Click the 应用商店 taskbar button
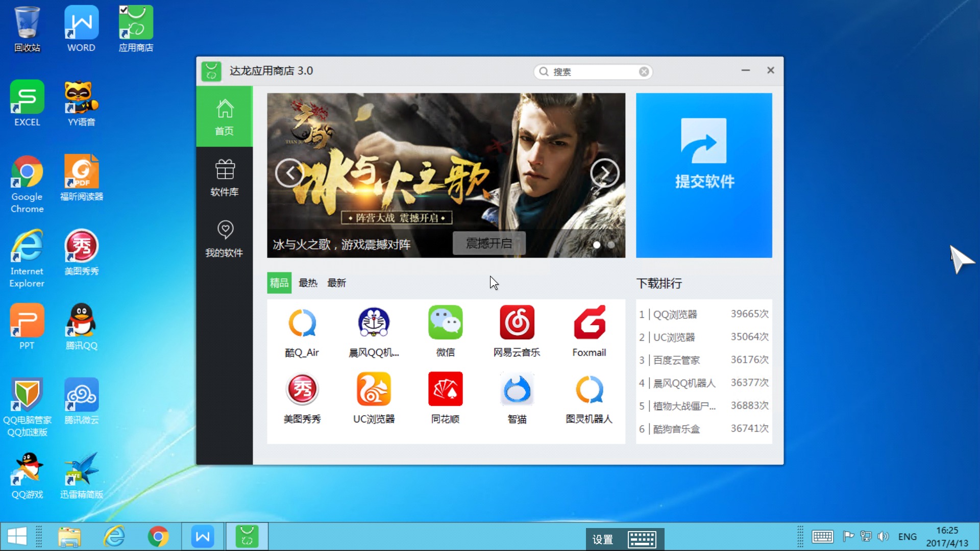The width and height of the screenshot is (980, 551). click(247, 537)
